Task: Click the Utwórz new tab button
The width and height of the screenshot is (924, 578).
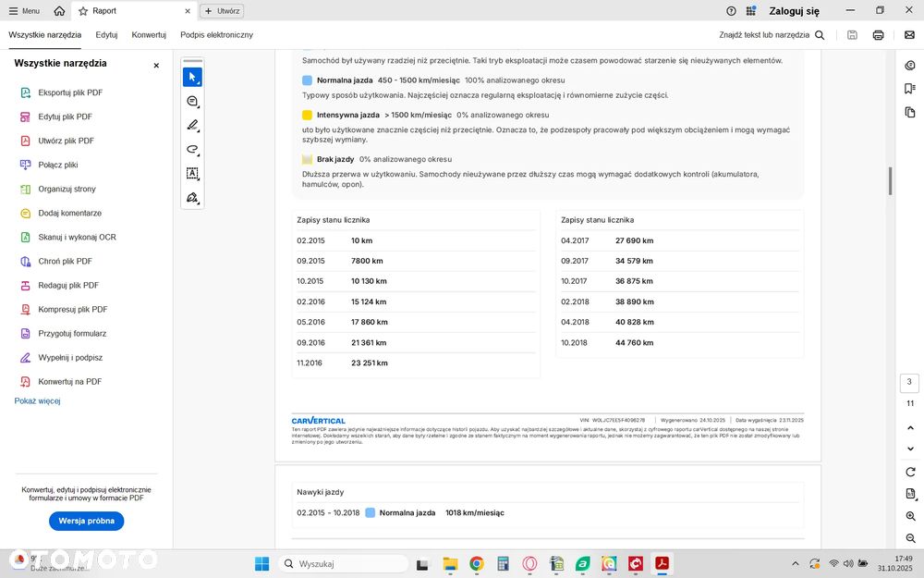Action: 222,10
